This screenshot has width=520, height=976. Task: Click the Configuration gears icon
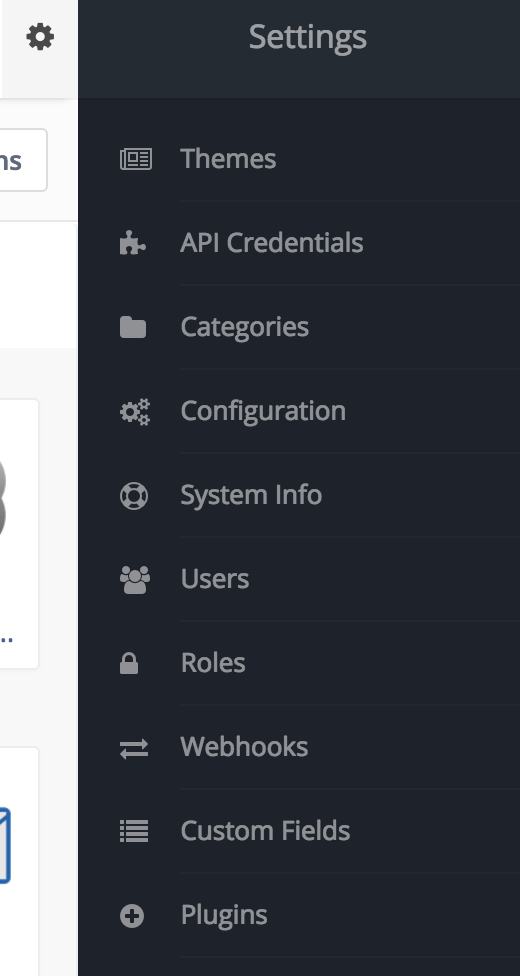point(135,411)
